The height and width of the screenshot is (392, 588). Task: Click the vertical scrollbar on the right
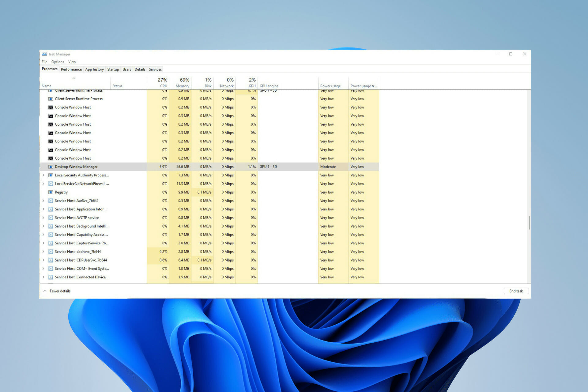coord(529,223)
